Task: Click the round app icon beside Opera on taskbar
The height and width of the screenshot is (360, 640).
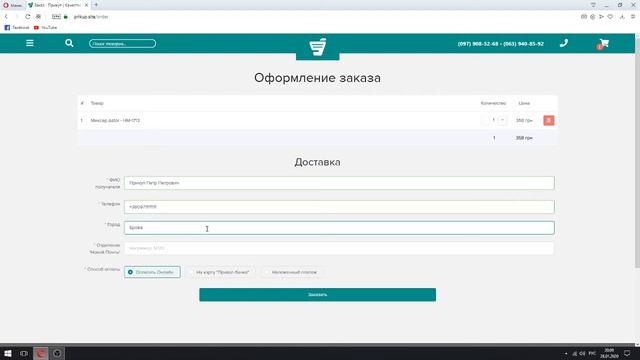Action: click(x=57, y=353)
